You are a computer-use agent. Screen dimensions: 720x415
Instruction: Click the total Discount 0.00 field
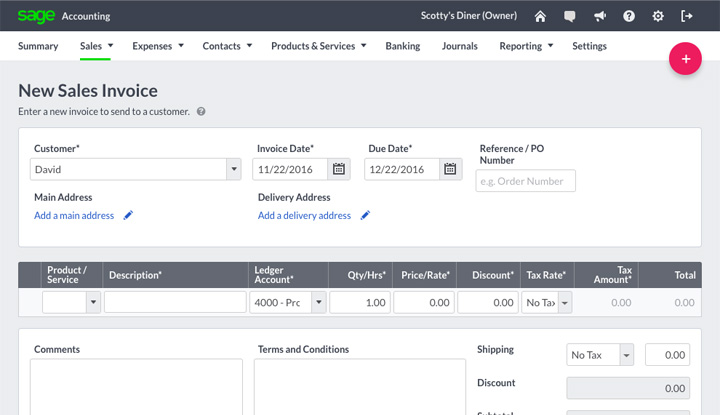(x=628, y=388)
